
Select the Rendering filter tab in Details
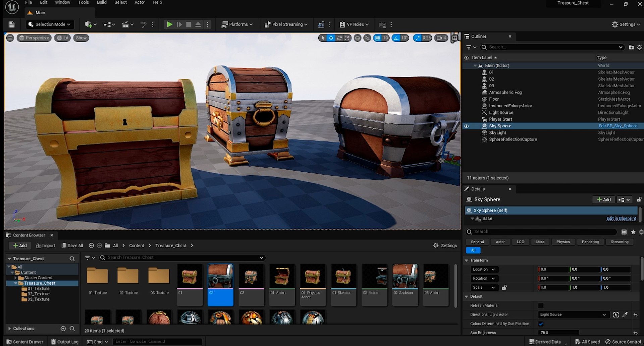pyautogui.click(x=590, y=242)
